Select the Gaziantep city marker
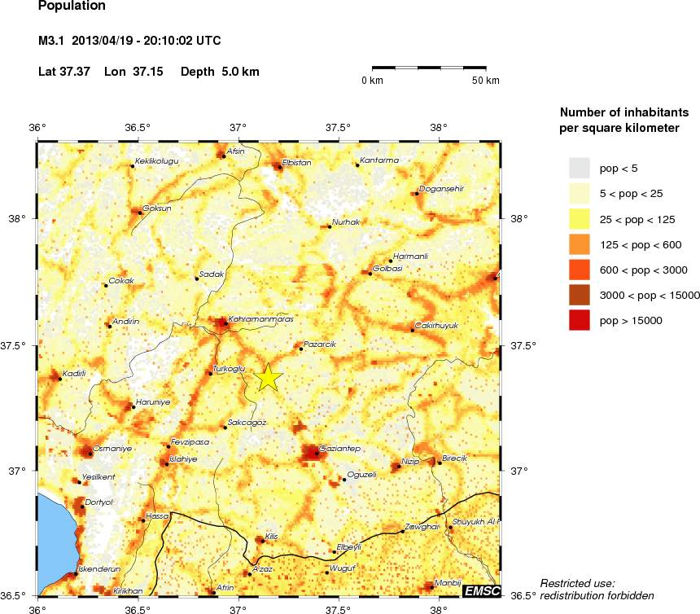Image resolution: width=700 pixels, height=614 pixels. (x=317, y=454)
